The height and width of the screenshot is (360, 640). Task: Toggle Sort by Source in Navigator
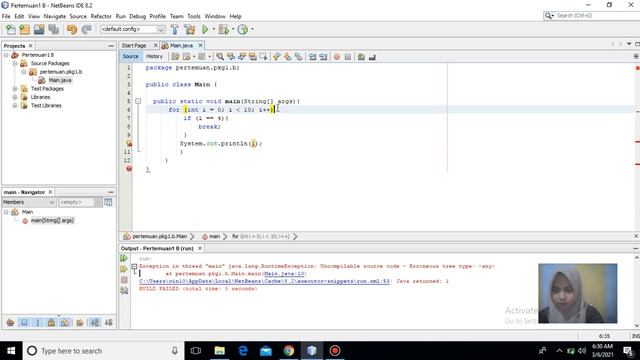pos(109,322)
